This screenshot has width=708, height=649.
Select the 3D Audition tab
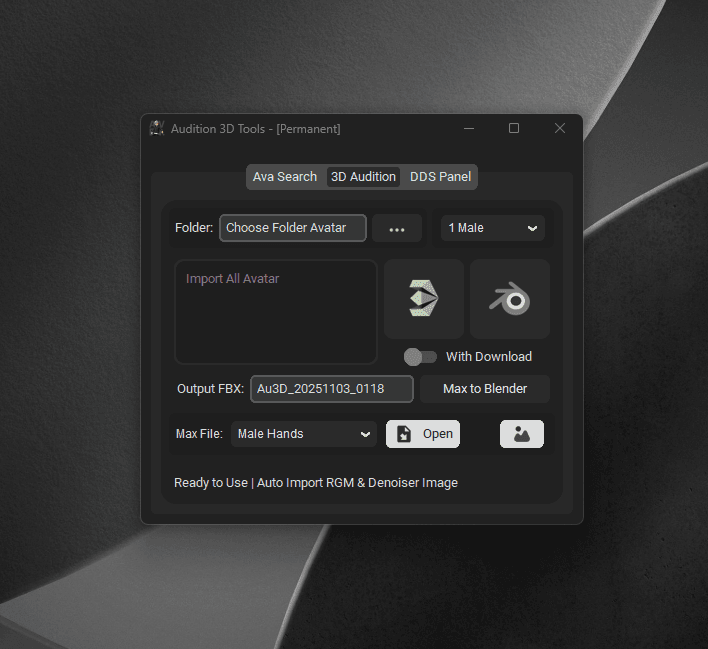(x=363, y=177)
